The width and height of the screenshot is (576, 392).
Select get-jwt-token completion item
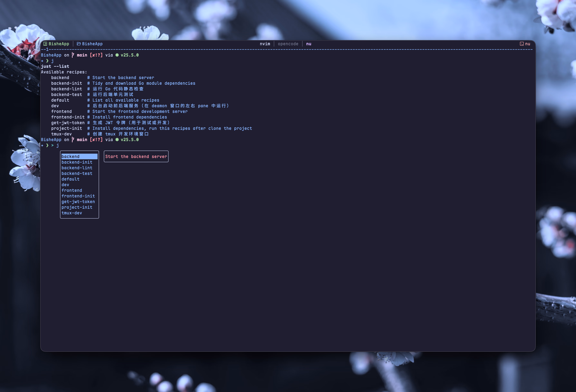(78, 202)
